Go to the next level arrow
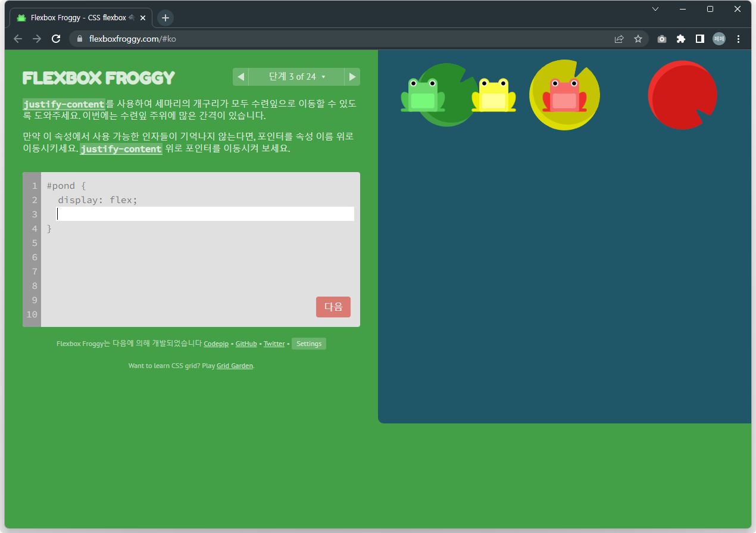756x533 pixels. click(x=352, y=77)
